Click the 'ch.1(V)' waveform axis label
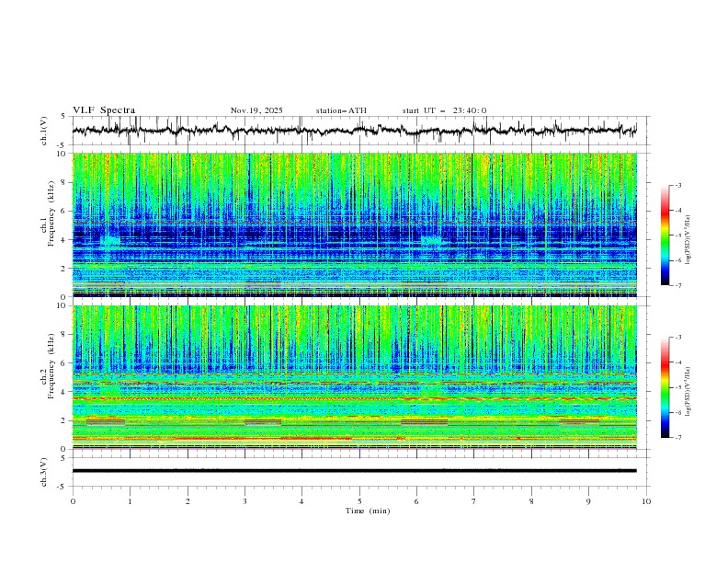The height and width of the screenshot is (563, 728). tap(44, 131)
